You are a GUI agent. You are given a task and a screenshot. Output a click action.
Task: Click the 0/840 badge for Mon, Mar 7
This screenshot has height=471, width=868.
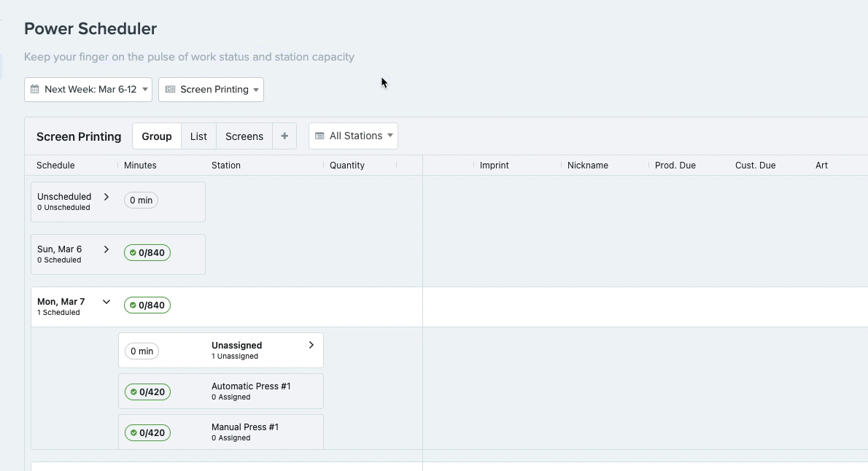coord(147,305)
